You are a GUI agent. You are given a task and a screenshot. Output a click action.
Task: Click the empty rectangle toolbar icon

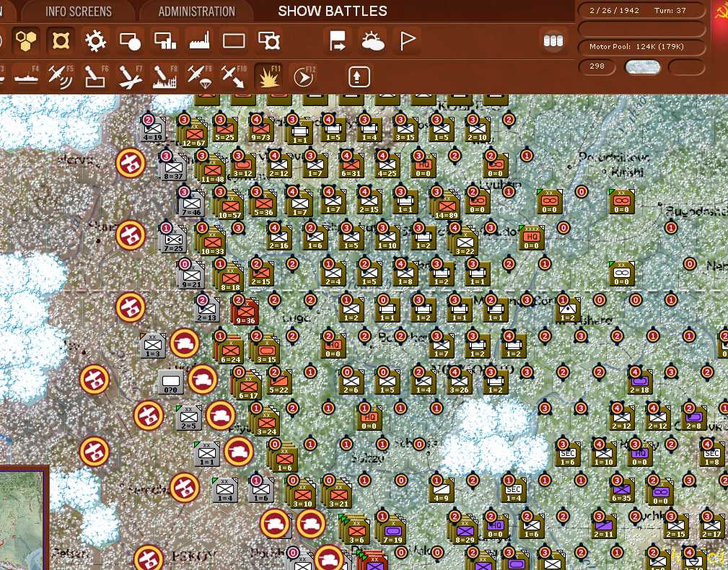pos(234,41)
